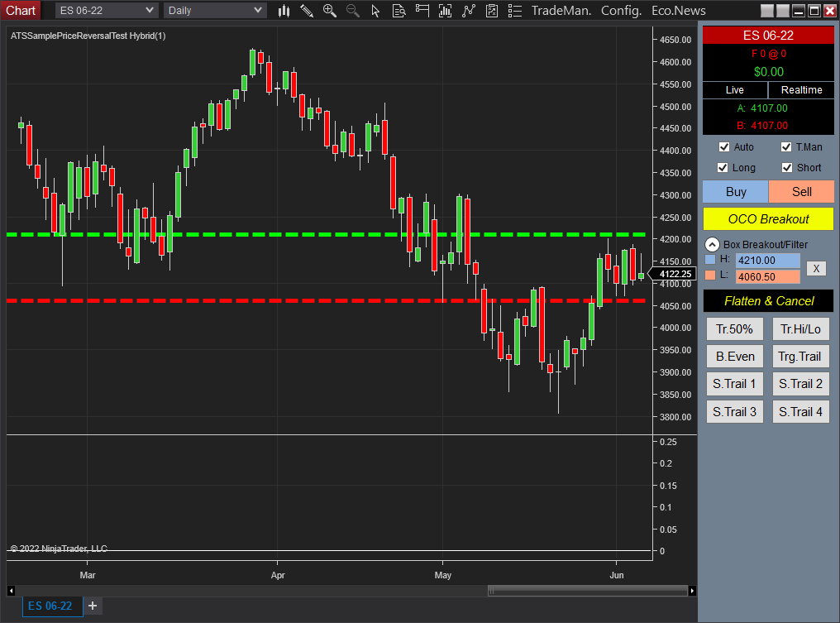Click the second gray window control box
Image resolution: width=840 pixels, height=623 pixels.
pyautogui.click(x=783, y=11)
